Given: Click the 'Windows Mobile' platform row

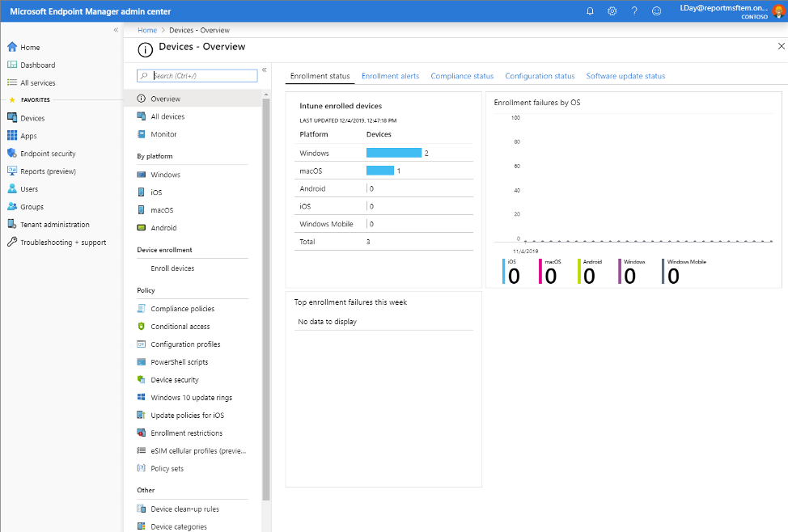Looking at the screenshot, I should 383,223.
